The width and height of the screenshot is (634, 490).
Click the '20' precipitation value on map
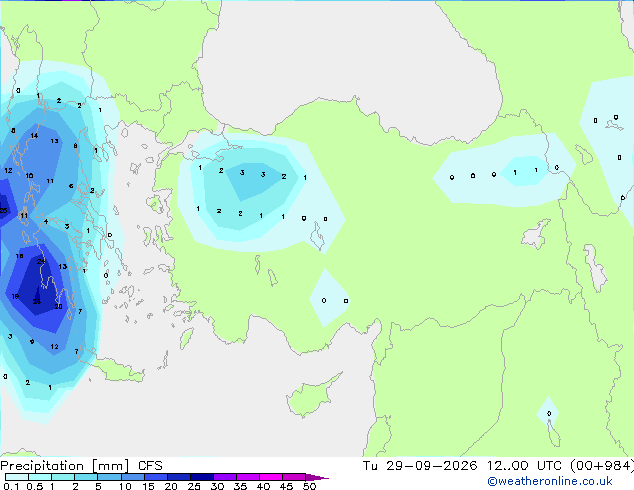point(58,306)
